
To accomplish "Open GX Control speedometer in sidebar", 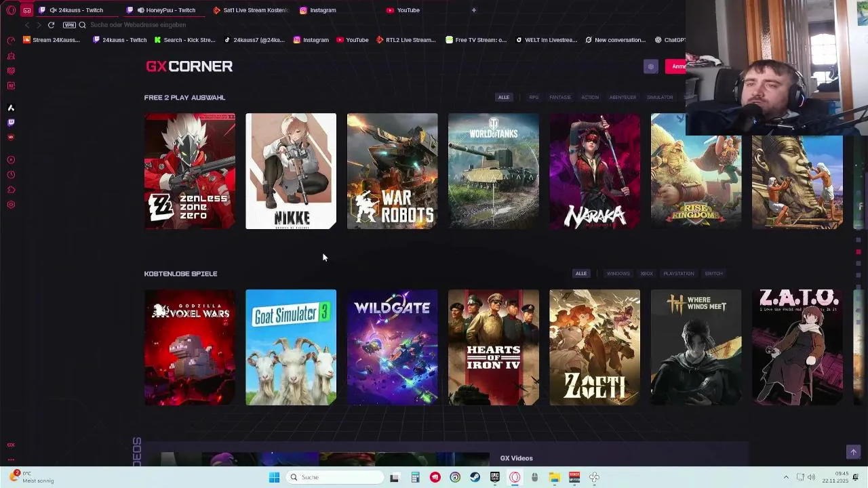I will [x=11, y=40].
